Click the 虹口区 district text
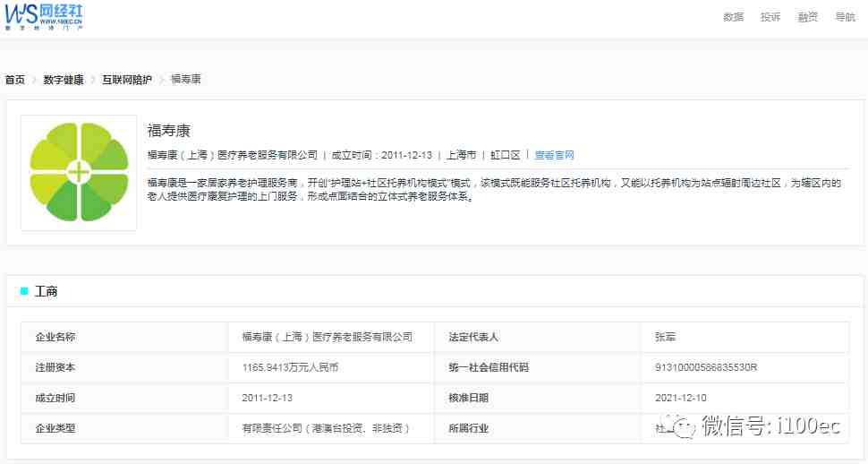The image size is (868, 464). [x=505, y=155]
